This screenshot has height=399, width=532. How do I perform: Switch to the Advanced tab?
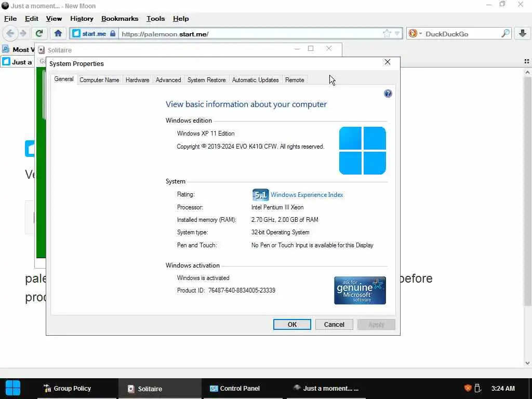point(168,80)
